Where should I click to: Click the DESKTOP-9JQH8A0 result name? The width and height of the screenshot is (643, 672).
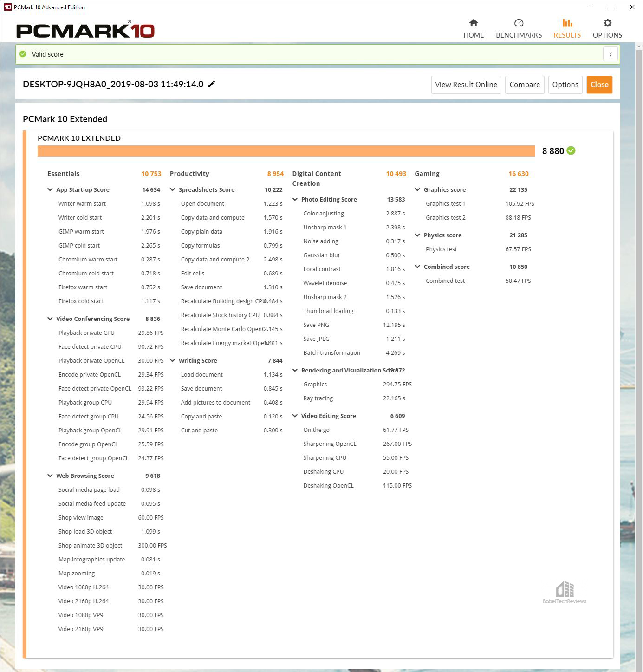113,84
